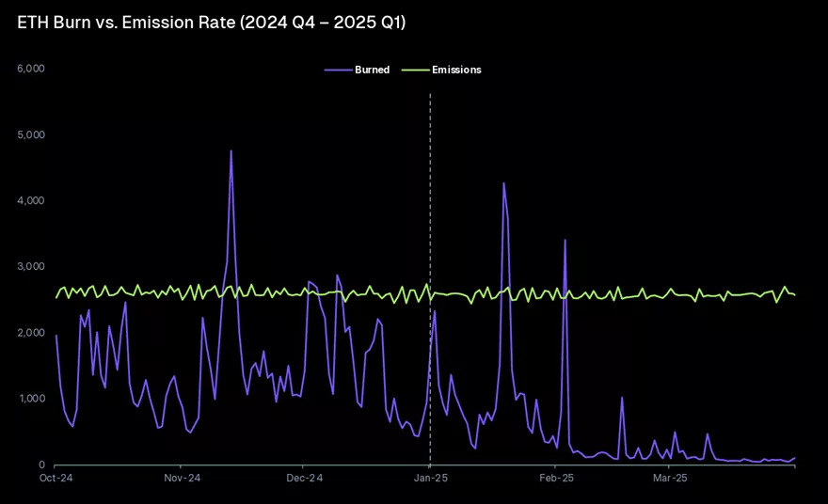Click the top of the dashed vertical line

pos(430,95)
